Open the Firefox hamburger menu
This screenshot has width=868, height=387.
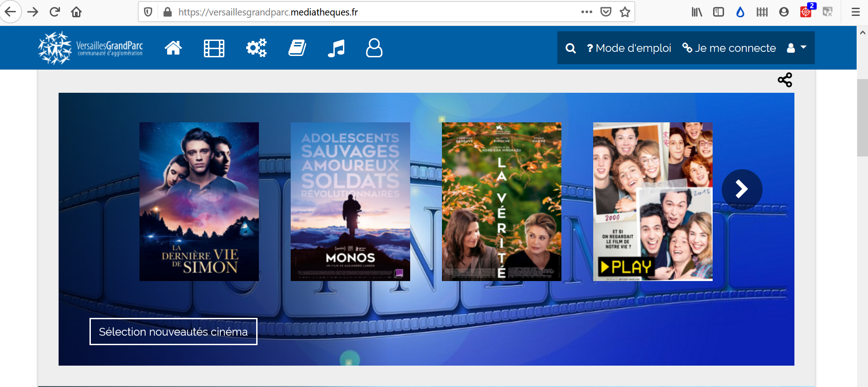(856, 12)
